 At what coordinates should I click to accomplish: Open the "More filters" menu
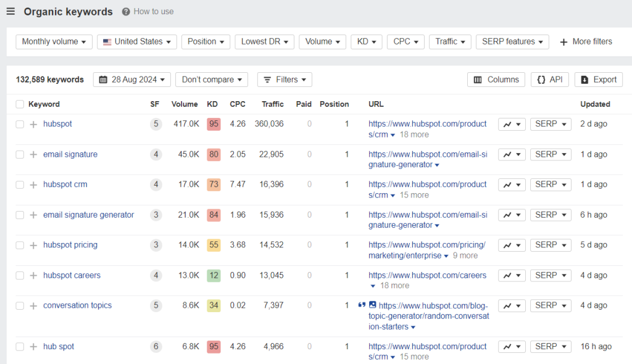(585, 41)
